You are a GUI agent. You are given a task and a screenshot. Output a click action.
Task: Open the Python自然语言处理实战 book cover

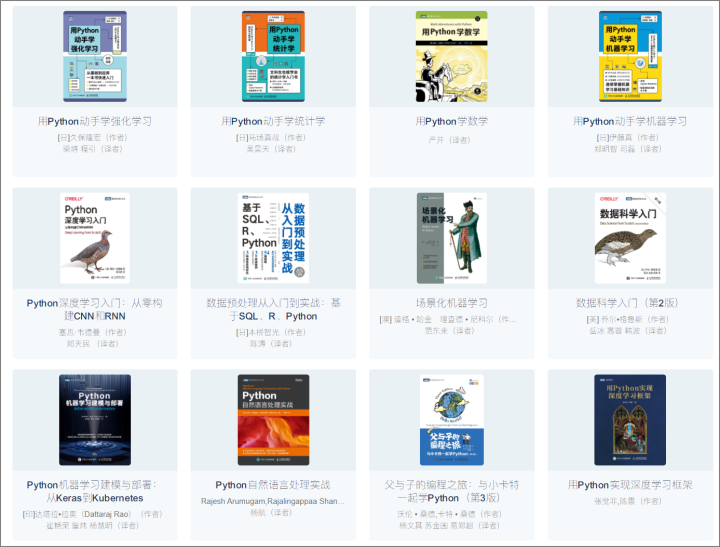[273, 420]
